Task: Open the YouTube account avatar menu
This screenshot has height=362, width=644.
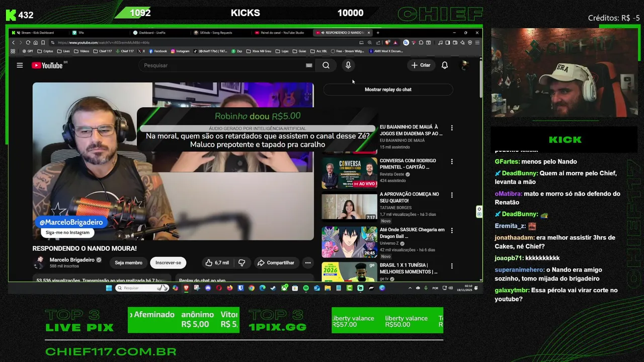Action: click(464, 65)
